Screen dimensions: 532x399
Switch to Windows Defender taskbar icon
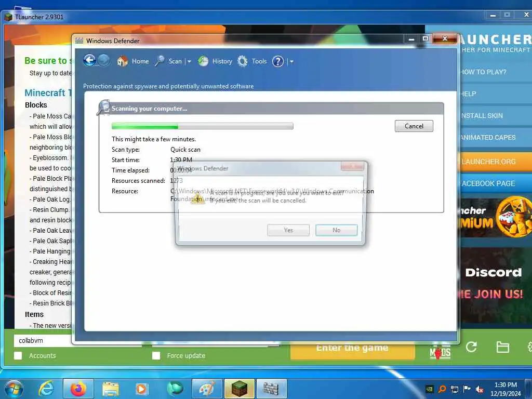tap(271, 389)
